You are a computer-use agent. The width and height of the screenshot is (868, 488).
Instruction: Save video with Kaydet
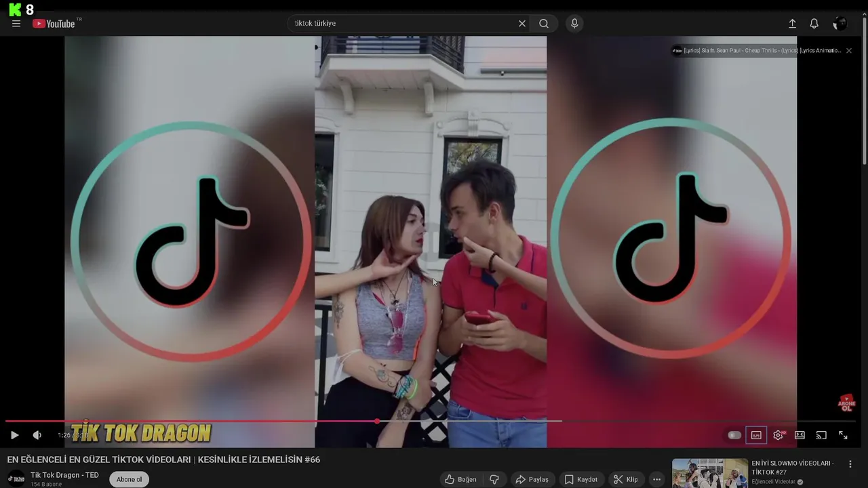(581, 479)
